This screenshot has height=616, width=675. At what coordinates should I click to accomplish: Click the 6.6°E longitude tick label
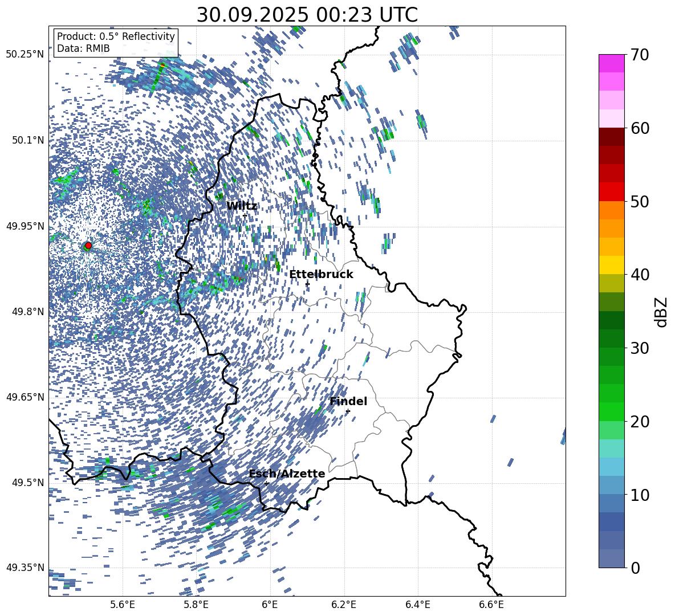click(491, 605)
